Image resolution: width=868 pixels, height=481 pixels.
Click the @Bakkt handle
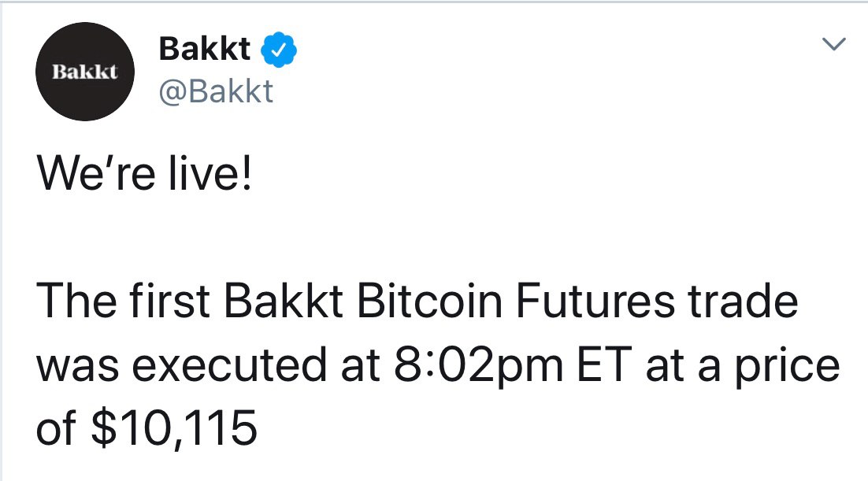pos(216,92)
